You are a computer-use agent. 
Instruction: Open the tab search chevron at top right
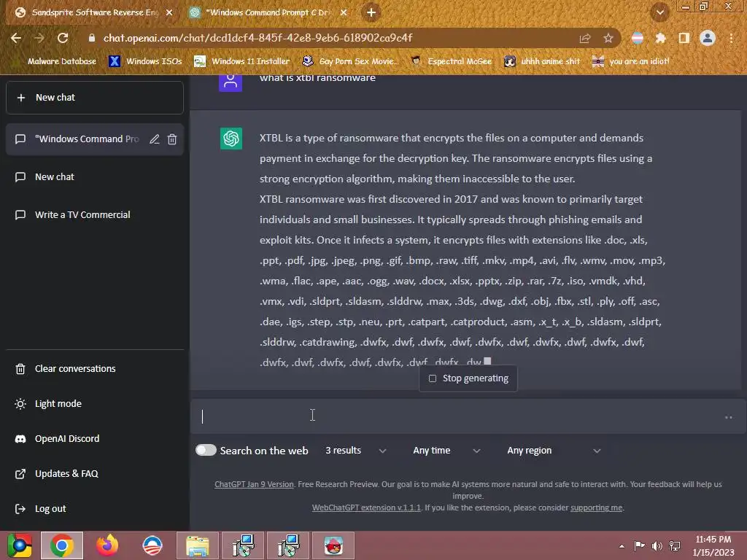[660, 12]
